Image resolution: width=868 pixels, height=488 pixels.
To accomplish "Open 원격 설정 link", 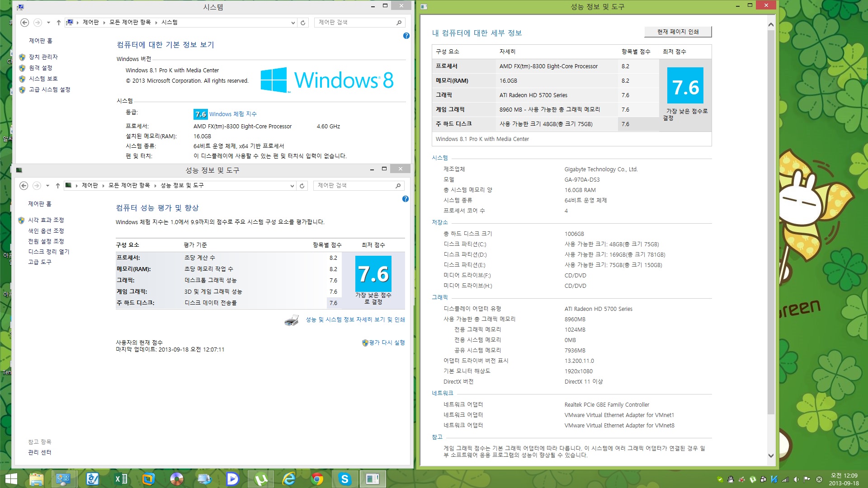I will (x=41, y=68).
